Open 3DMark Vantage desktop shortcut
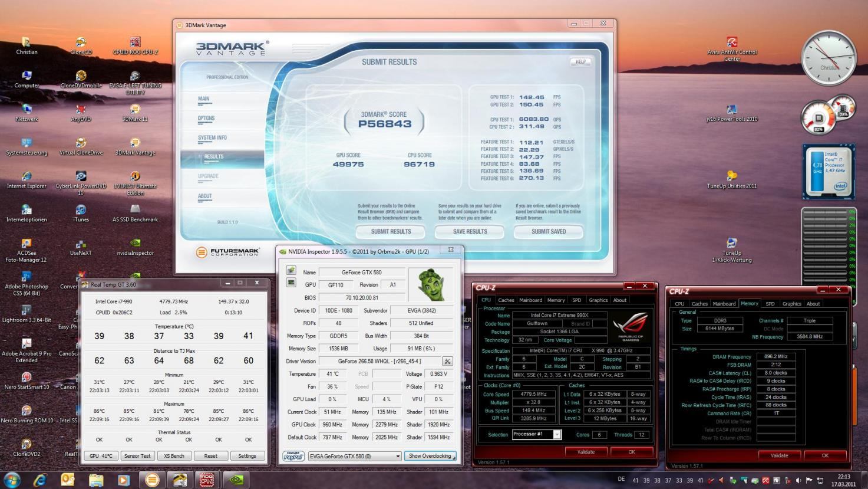This screenshot has width=868, height=489. (x=135, y=147)
